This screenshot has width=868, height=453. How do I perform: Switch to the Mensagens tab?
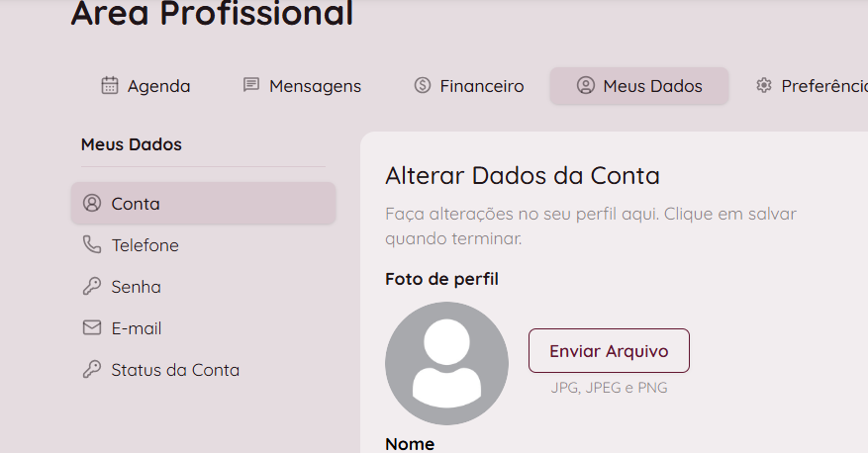pos(315,86)
